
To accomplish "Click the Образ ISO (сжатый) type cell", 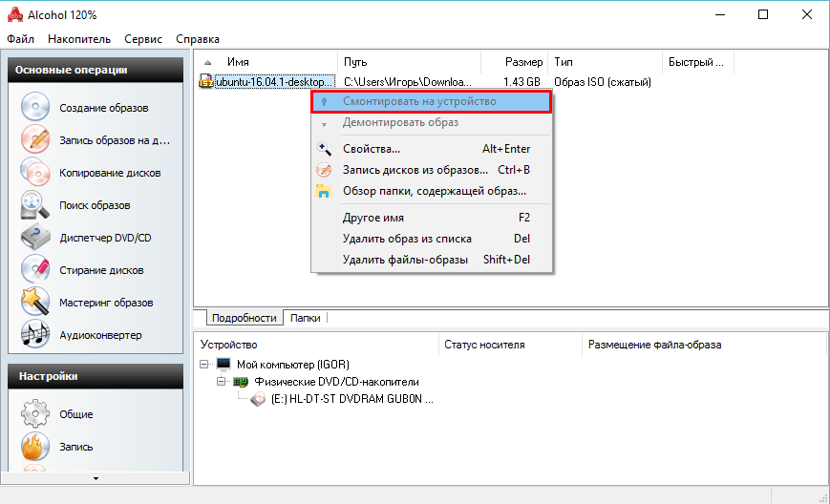I will (603, 82).
